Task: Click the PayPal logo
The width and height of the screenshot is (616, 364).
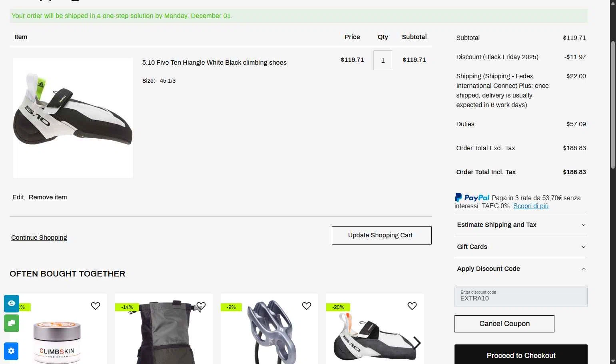Action: click(x=472, y=197)
